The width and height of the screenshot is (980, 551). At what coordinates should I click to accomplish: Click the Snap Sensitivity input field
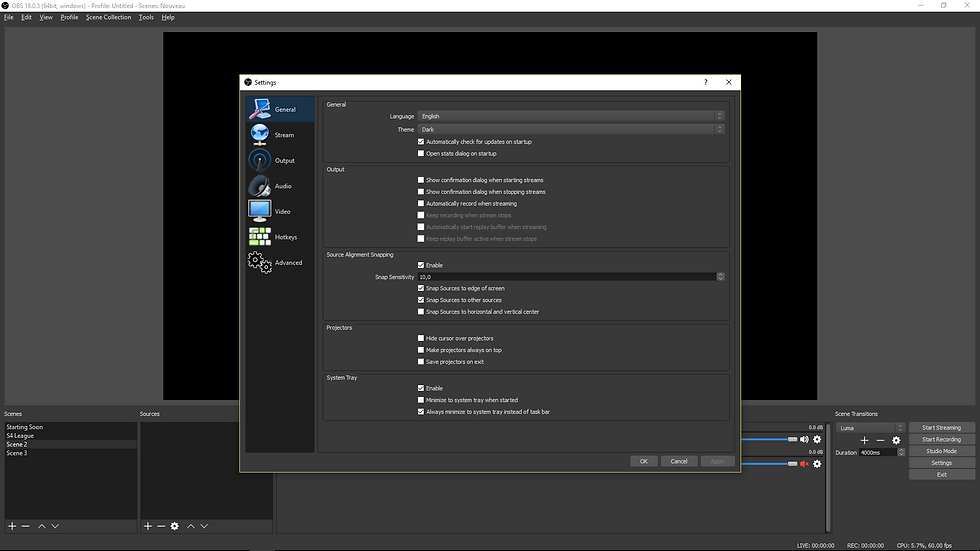[567, 277]
